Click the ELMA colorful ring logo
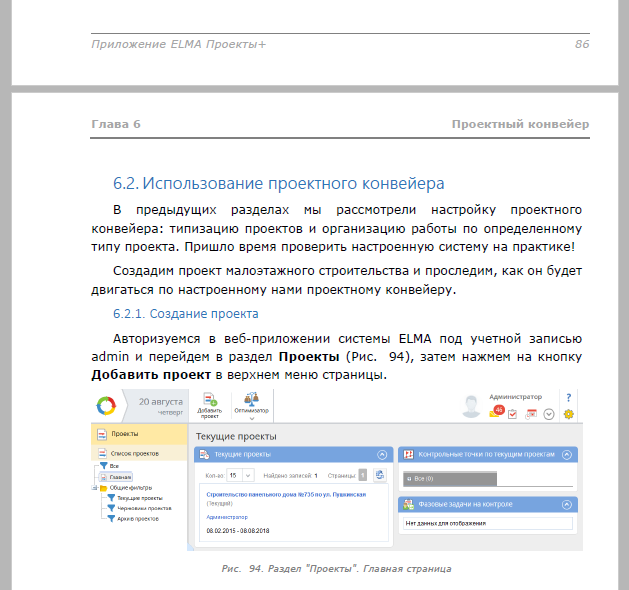Image resolution: width=629 pixels, height=590 pixels. 106,405
